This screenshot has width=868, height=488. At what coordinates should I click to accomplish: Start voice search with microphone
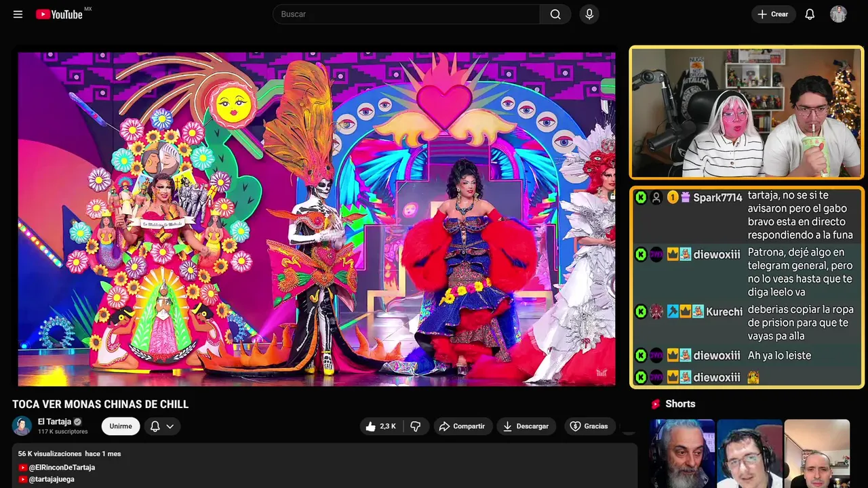(589, 14)
